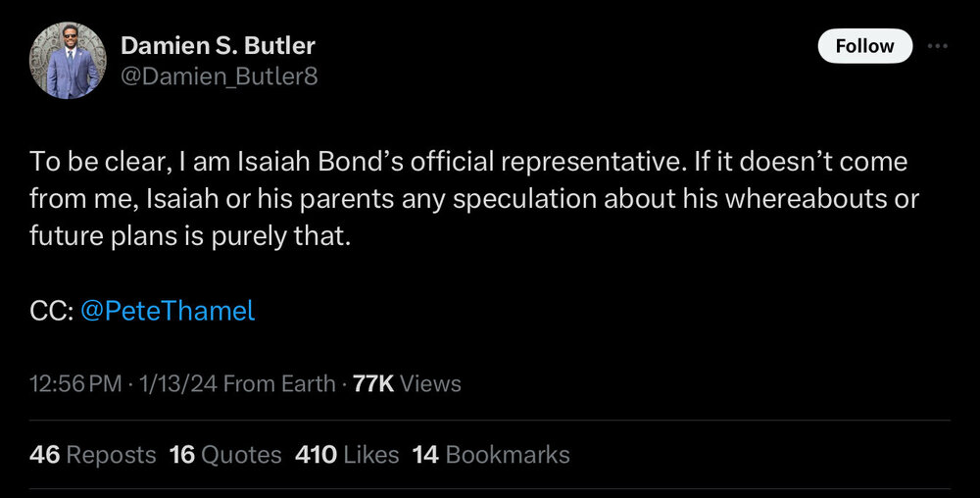This screenshot has height=498, width=980.
Task: Show the 410 Likes list
Action: click(347, 455)
